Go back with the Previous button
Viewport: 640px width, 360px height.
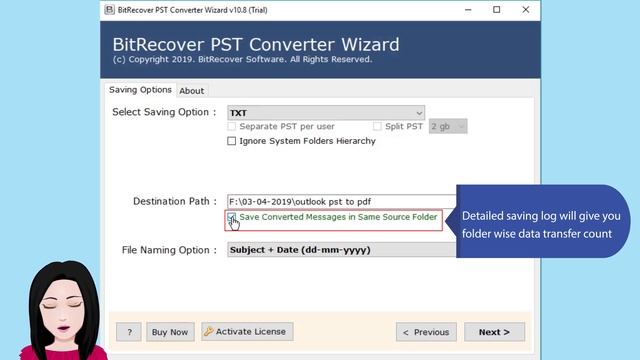click(426, 332)
